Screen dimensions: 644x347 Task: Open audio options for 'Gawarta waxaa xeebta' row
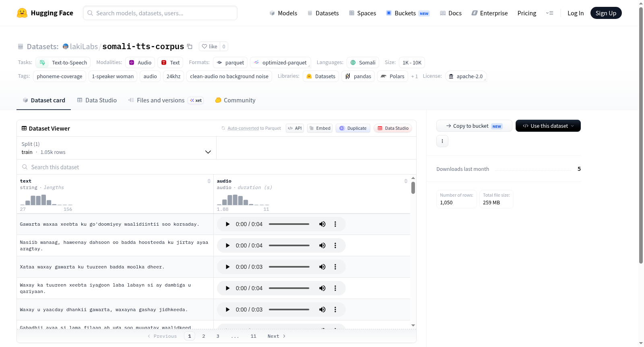click(x=335, y=224)
